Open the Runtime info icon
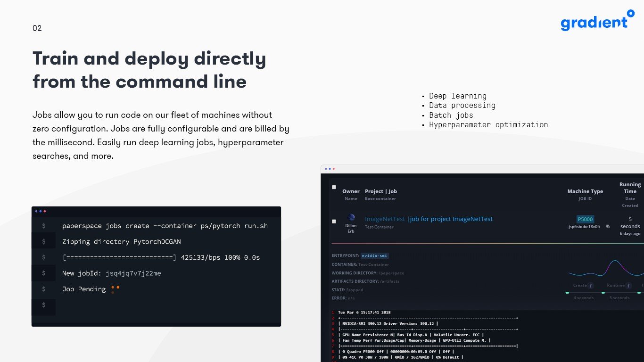Image resolution: width=644 pixels, height=362 pixels. [628, 285]
